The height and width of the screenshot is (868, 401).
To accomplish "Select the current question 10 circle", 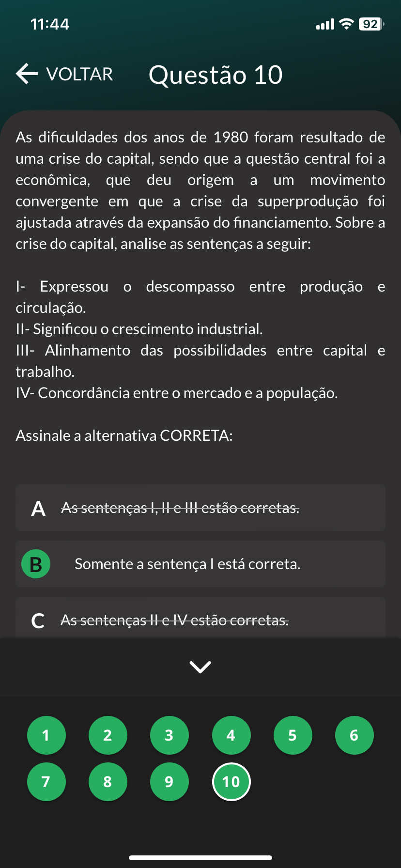I will 231,782.
